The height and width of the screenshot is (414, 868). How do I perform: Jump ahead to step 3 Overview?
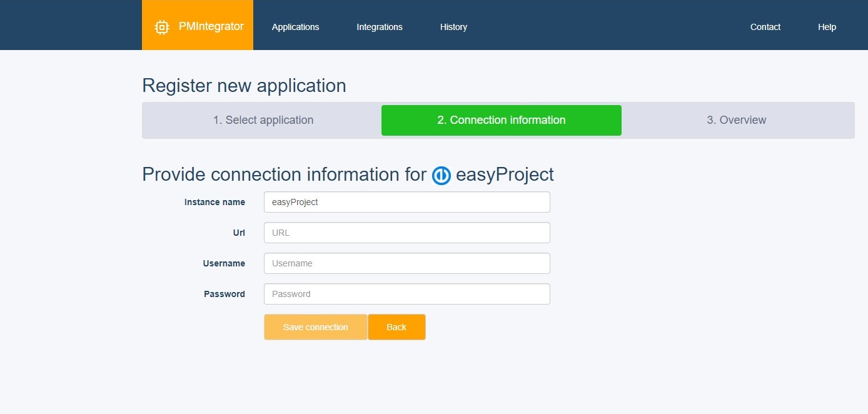pos(738,120)
